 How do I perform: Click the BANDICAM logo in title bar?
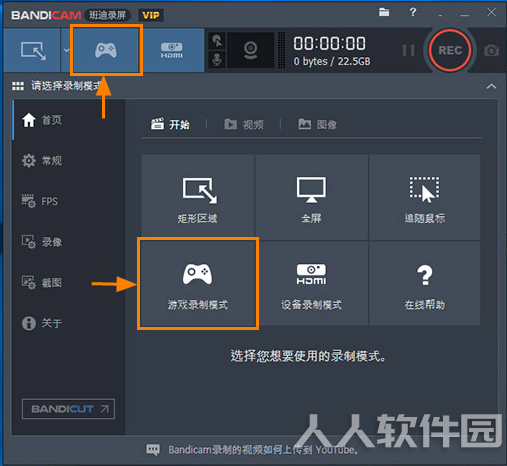point(46,15)
